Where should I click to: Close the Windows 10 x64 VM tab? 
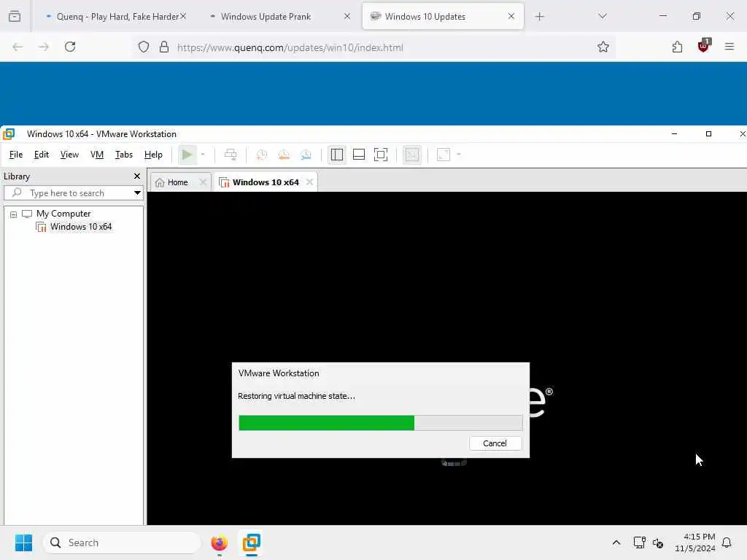click(309, 182)
